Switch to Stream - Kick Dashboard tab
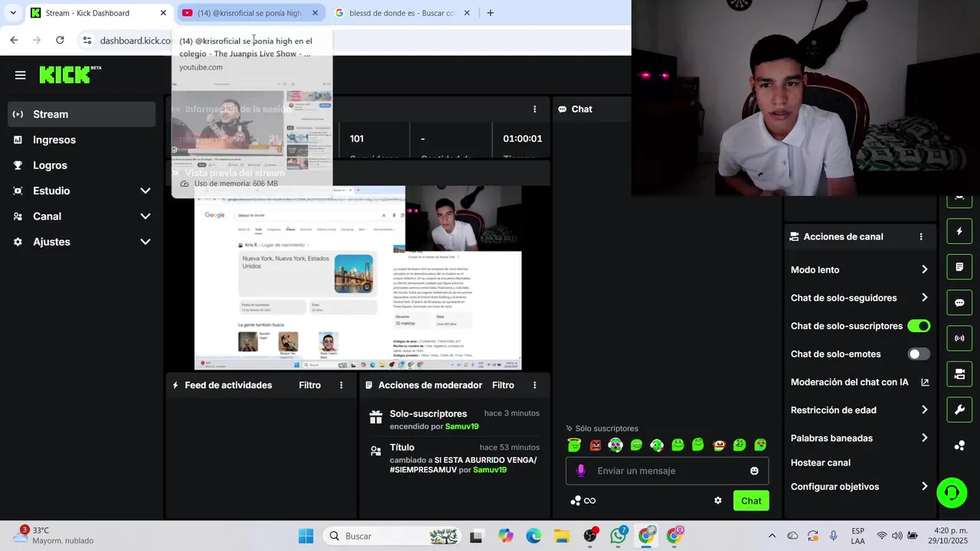 (x=98, y=13)
